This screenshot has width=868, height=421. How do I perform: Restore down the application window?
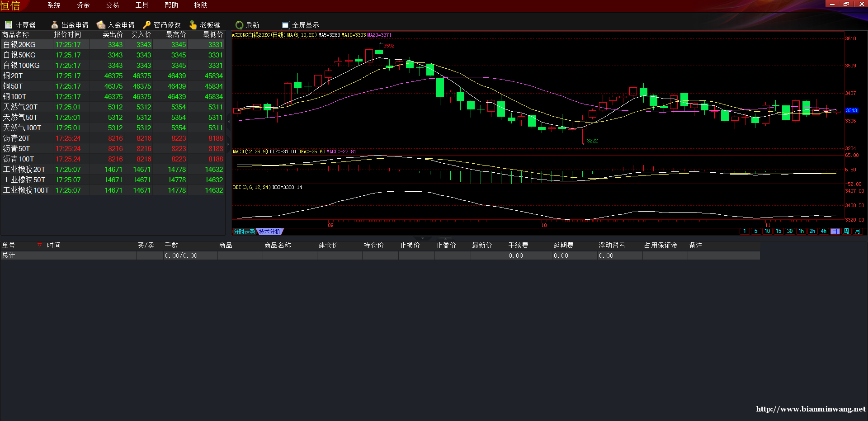[x=846, y=4]
